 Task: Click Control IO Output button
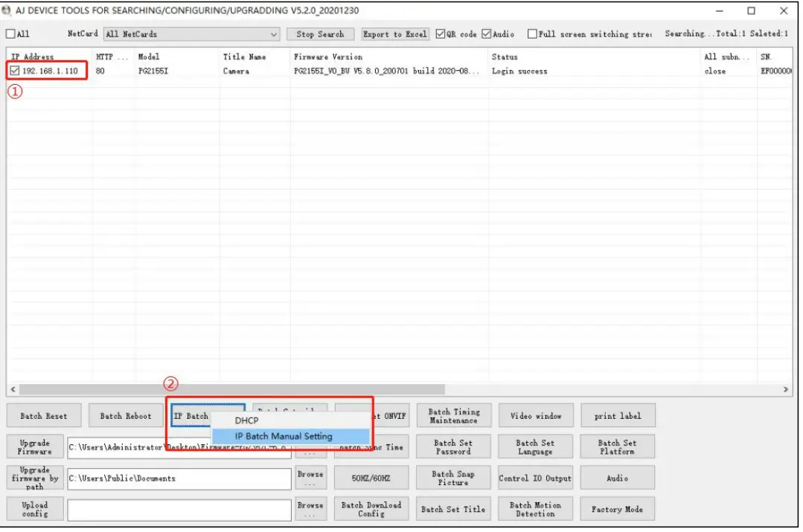(x=536, y=478)
